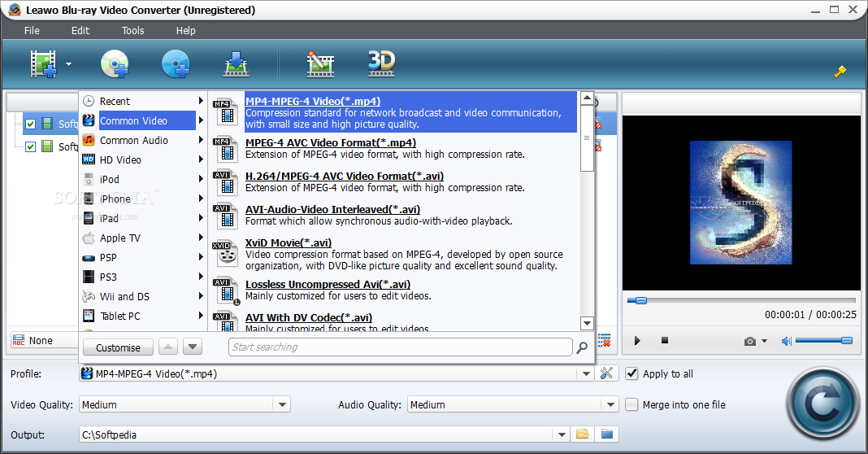The height and width of the screenshot is (454, 868).
Task: Uncheck the Apply to all checkbox
Action: pyautogui.click(x=631, y=373)
